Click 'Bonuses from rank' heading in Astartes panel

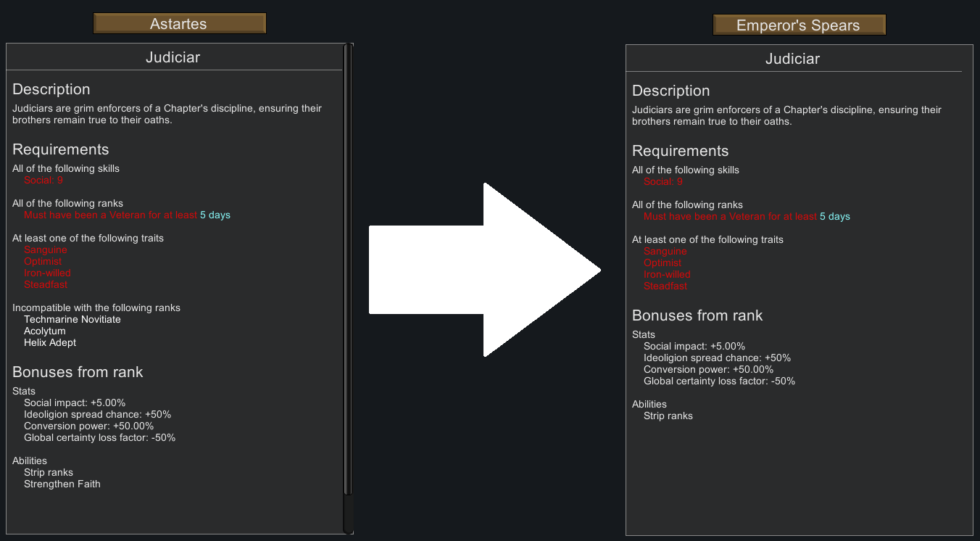coord(78,372)
